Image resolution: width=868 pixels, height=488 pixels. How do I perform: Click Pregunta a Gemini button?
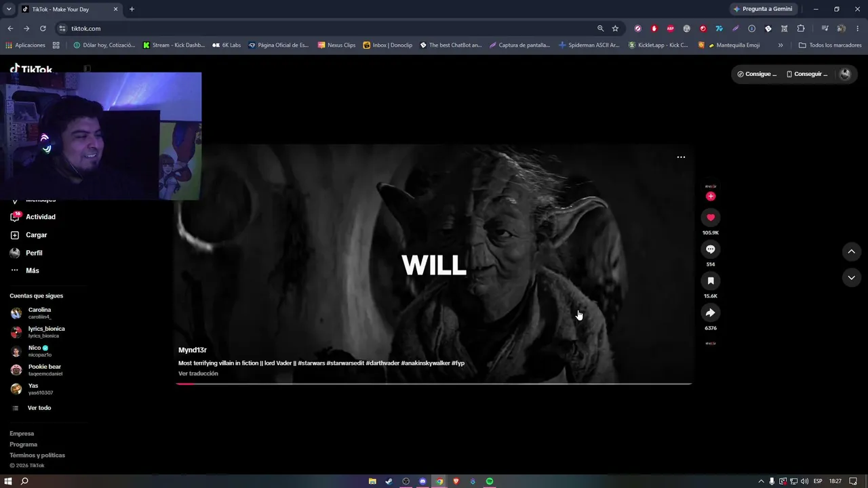pyautogui.click(x=763, y=9)
